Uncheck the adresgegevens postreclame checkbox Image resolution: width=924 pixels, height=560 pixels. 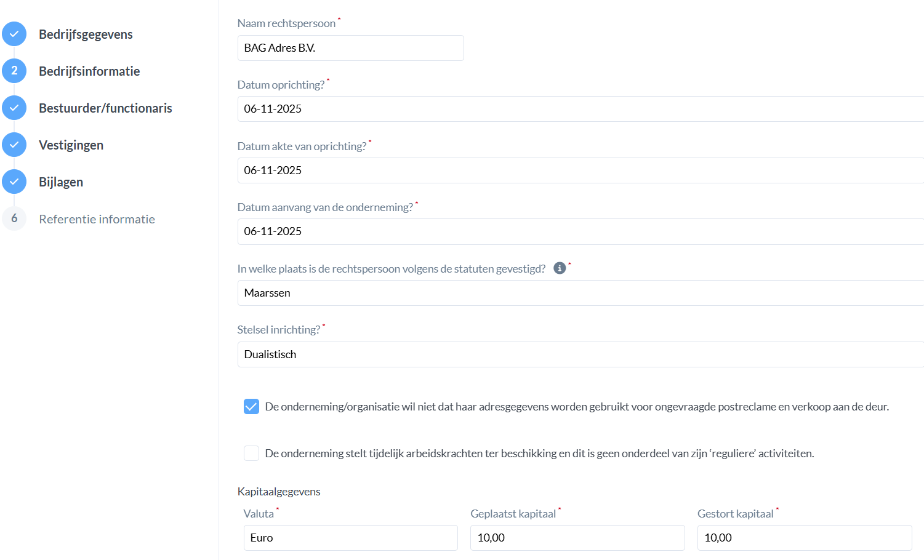click(x=251, y=407)
